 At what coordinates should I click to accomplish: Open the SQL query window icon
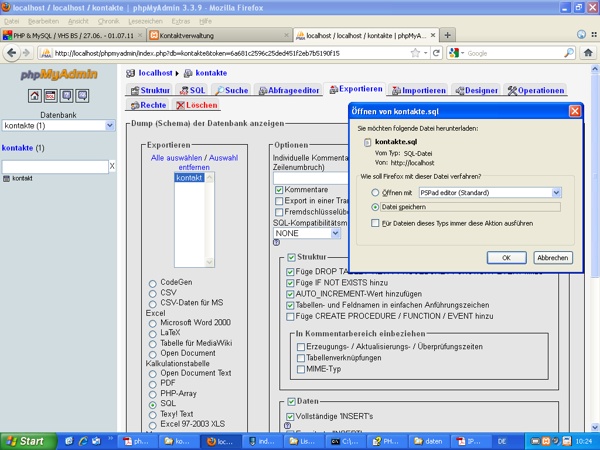[x=50, y=96]
